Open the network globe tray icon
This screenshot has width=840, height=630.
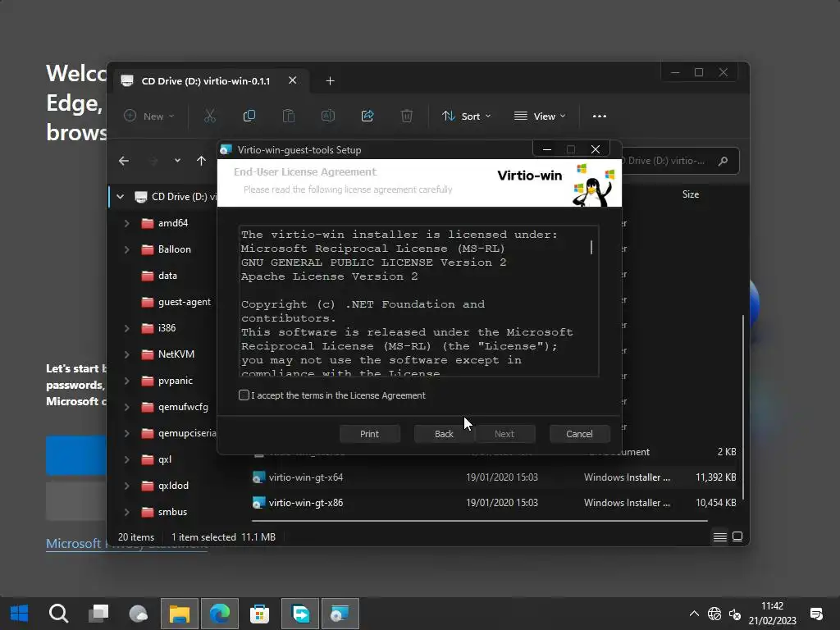[x=714, y=614]
